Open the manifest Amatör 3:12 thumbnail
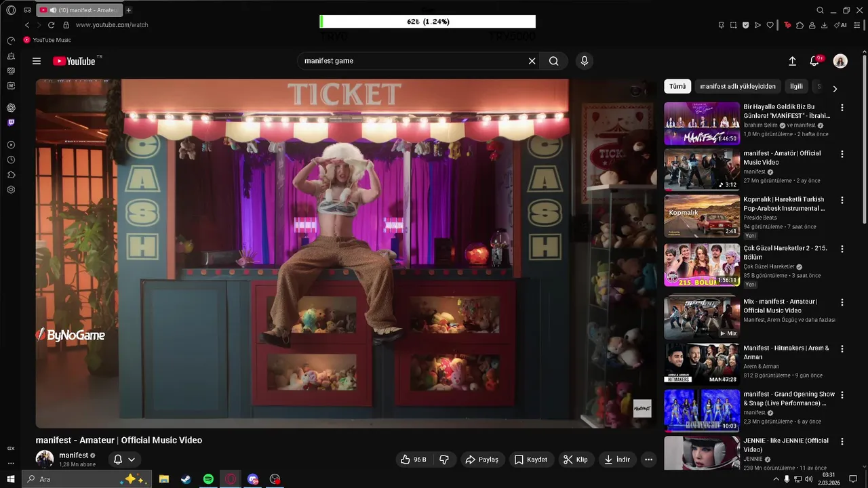The image size is (868, 488). 702,169
